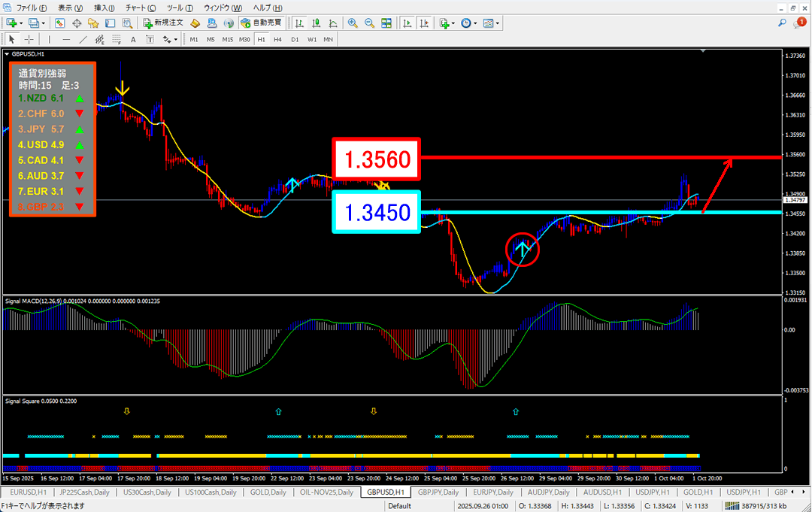Image resolution: width=812 pixels, height=512 pixels.
Task: Click the 新規注文 new order button
Action: pyautogui.click(x=162, y=23)
